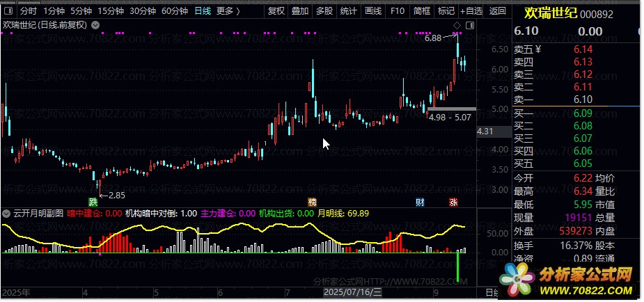
Task: Select the 卖二 price 6.11
Action: click(583, 87)
